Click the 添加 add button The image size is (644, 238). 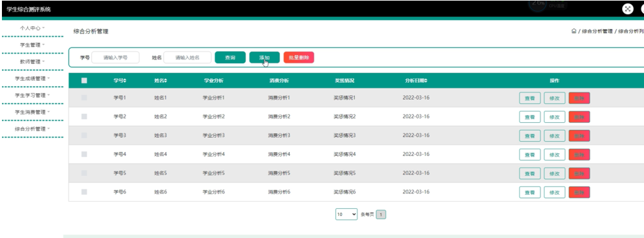point(264,58)
